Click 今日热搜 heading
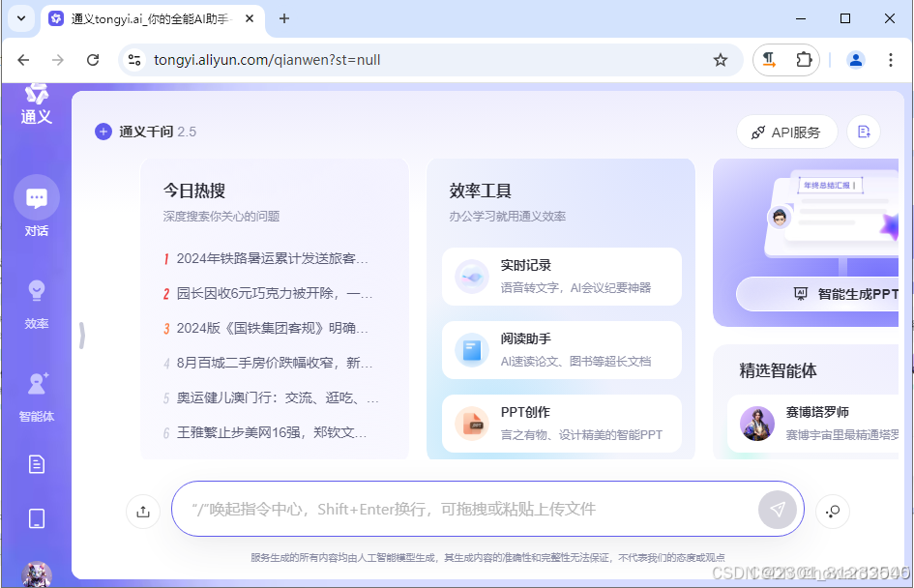This screenshot has width=914, height=588. (x=194, y=191)
